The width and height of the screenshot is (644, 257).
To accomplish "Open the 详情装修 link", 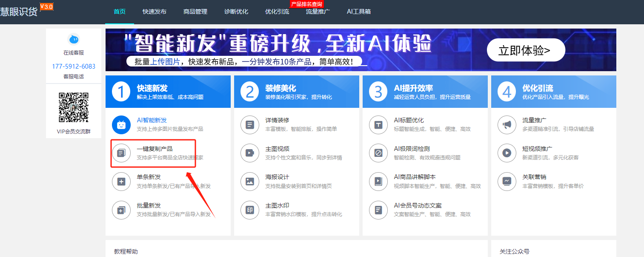I will point(278,120).
